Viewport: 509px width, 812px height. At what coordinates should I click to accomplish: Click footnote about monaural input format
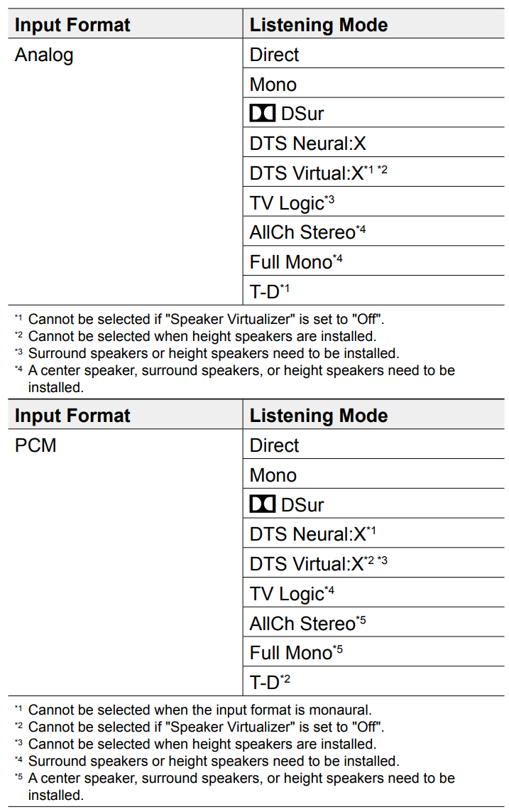pos(194,709)
